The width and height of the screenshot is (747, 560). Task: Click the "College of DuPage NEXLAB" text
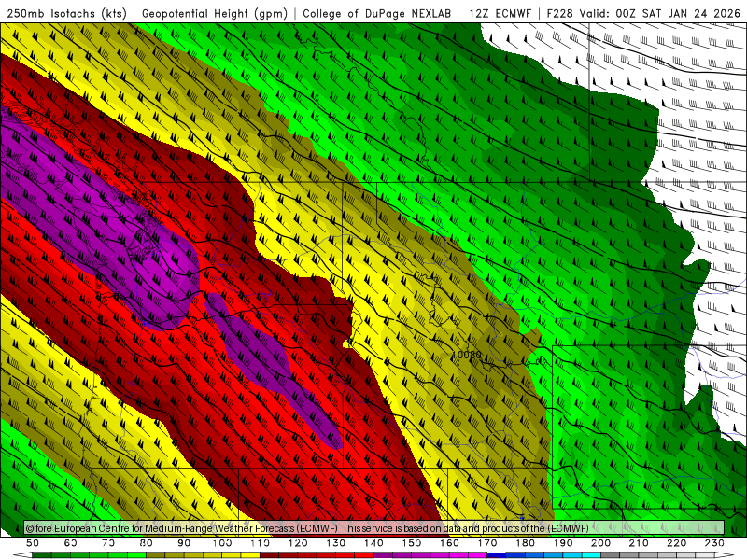tap(377, 13)
